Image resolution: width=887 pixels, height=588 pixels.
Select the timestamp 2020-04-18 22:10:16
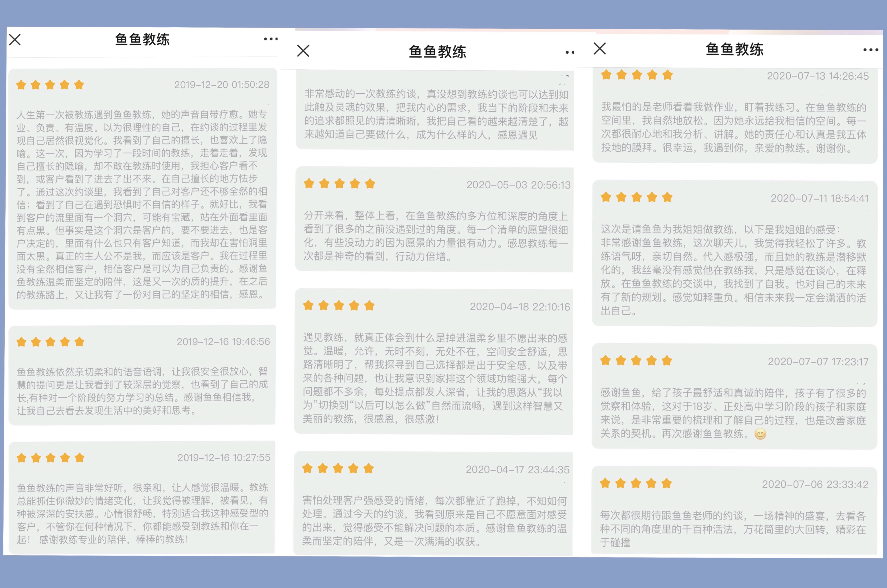coord(520,307)
